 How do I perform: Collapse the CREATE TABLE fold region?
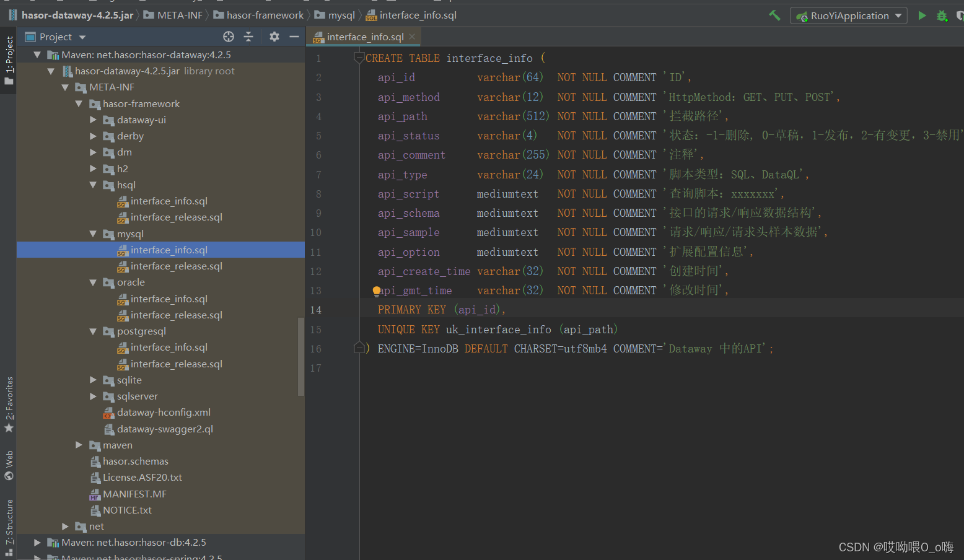(359, 56)
